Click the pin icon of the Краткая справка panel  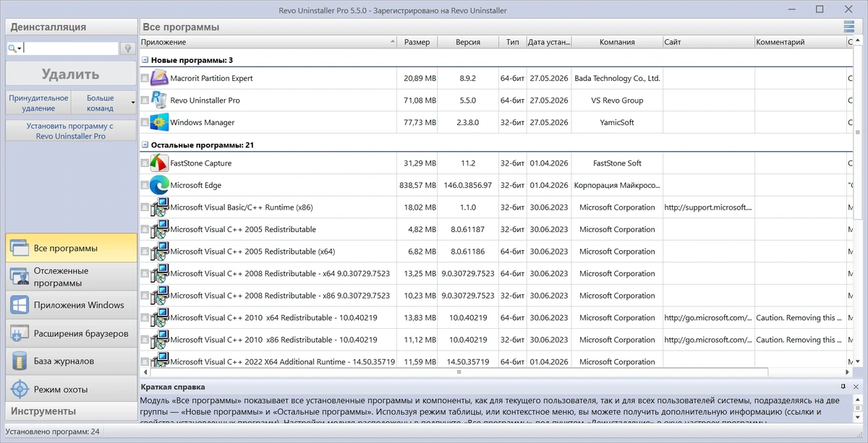coord(843,387)
